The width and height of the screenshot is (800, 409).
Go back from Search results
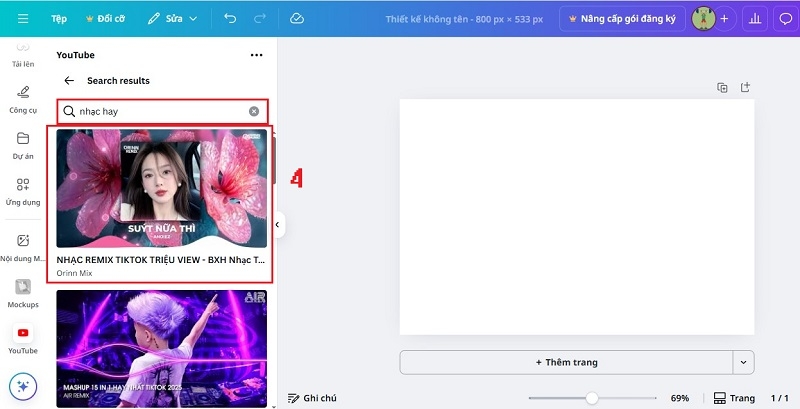69,81
